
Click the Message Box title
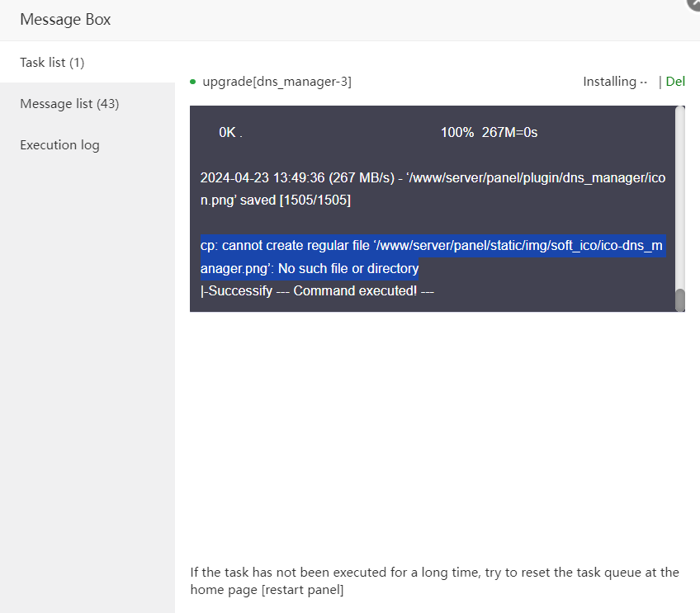coord(65,20)
